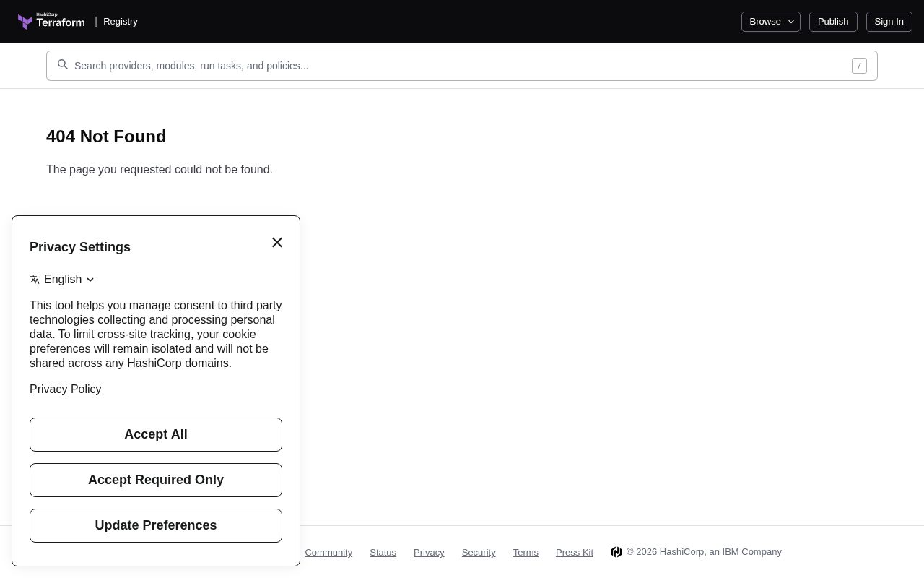Click the translate language icon
924x578 pixels.
[x=35, y=280]
